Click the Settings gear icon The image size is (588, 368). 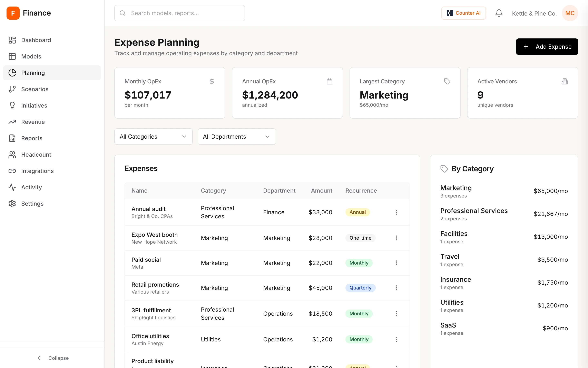click(12, 203)
